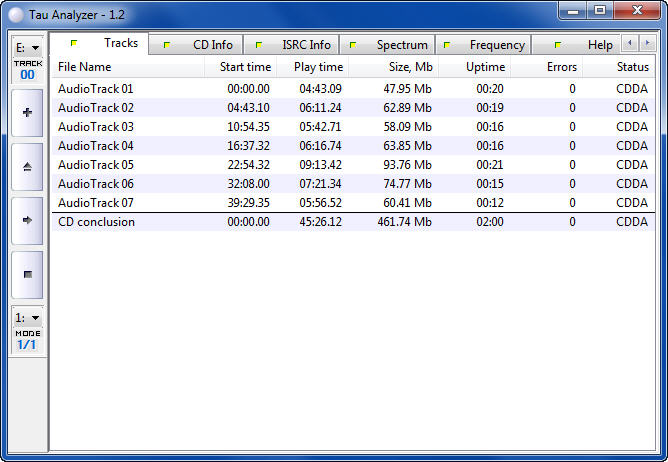The width and height of the screenshot is (668, 462).
Task: Open the E: drive dropdown
Action: [27, 47]
